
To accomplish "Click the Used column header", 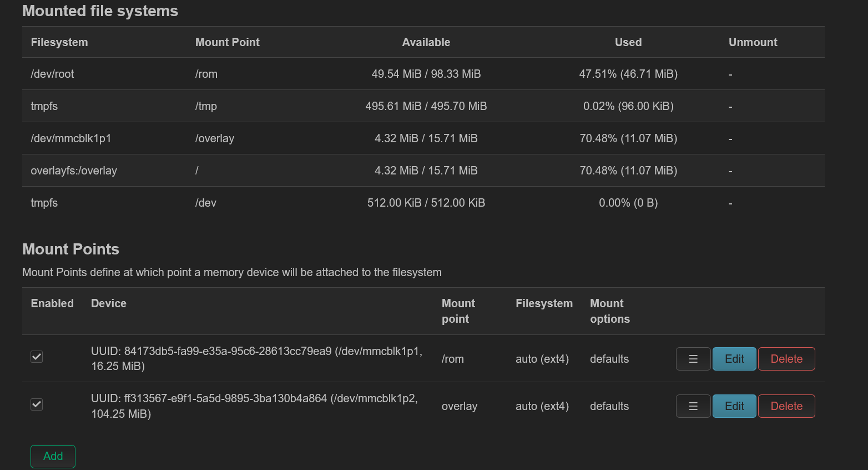I will point(628,42).
